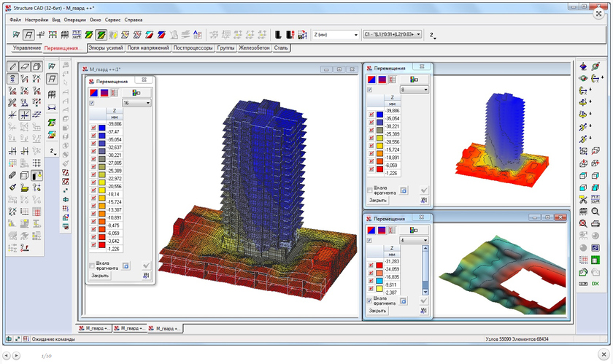Click the scissors icon in right toolbar
This screenshot has height=364, width=613.
(582, 199)
